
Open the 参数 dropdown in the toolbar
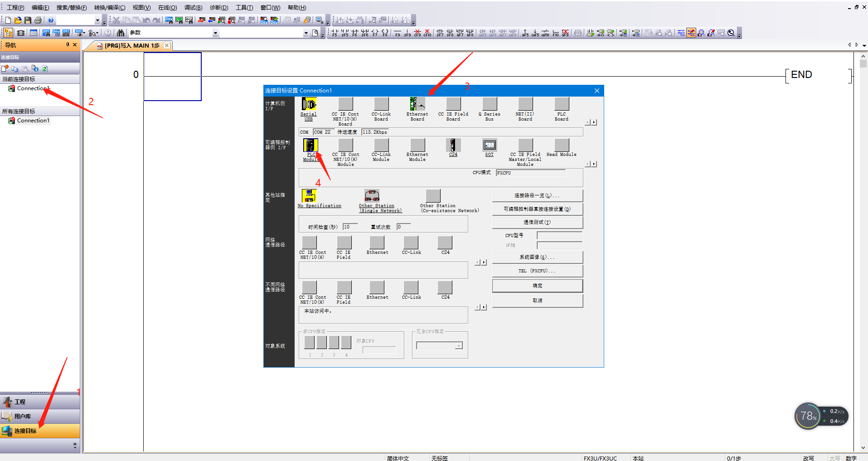click(215, 33)
